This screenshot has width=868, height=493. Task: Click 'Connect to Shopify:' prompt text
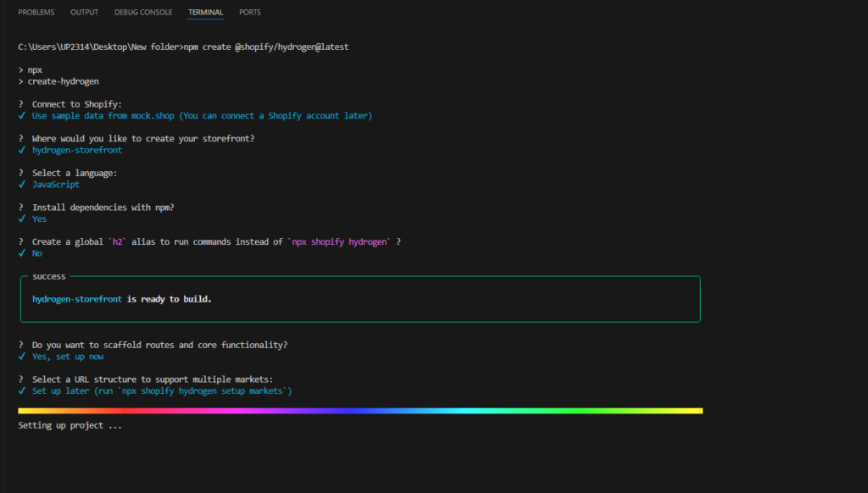[76, 104]
